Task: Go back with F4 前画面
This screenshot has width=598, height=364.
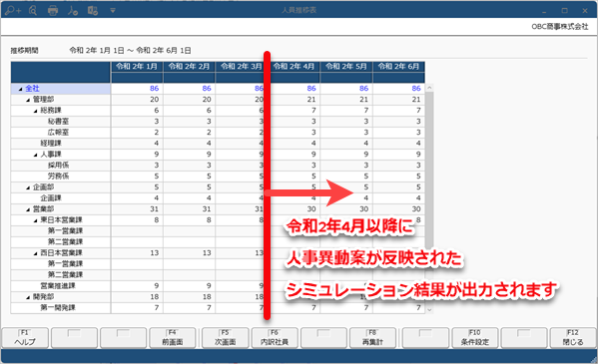Action: coord(173,338)
